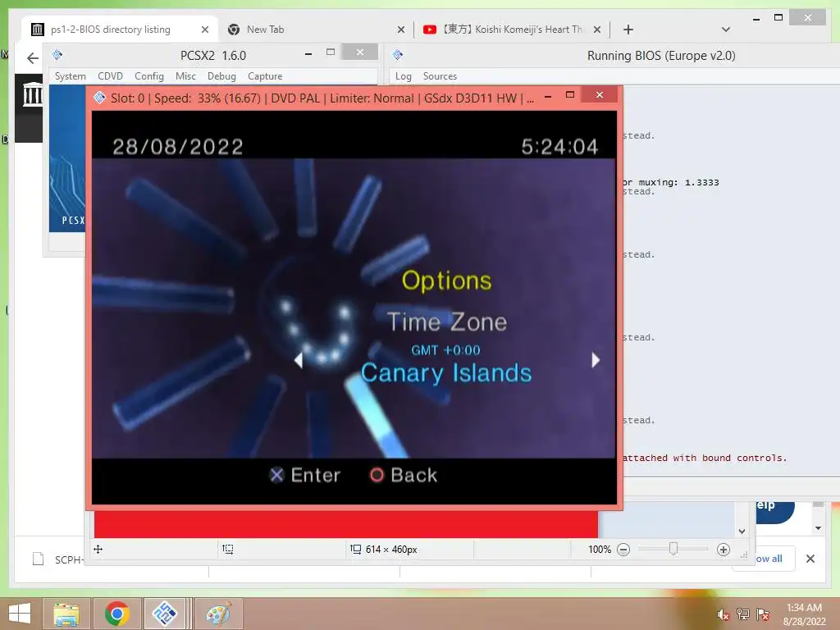Click the SCPH downloaded file item

58,559
